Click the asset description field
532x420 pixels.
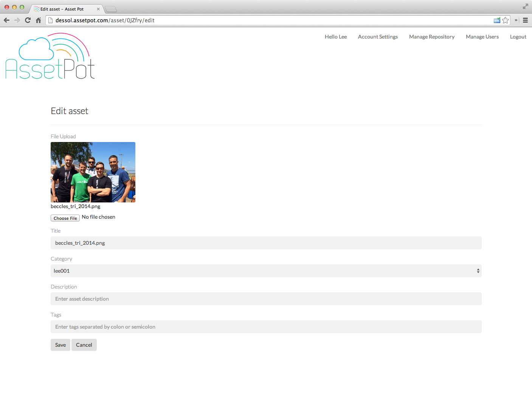click(266, 299)
